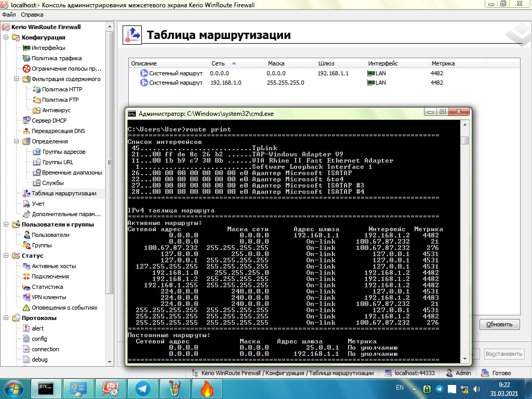The image size is (532, 399).
Task: Click cmd window title bar icon
Action: point(132,114)
